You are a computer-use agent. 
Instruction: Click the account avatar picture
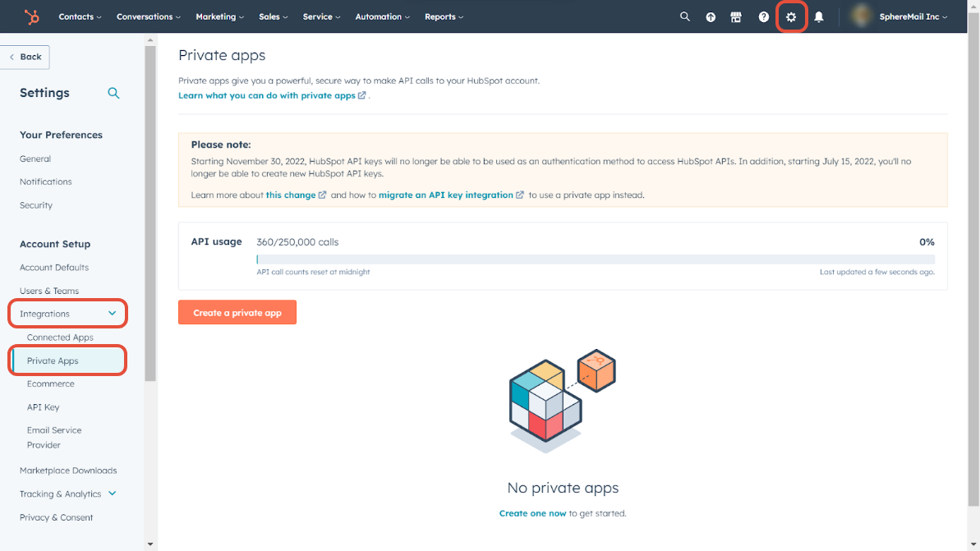click(x=861, y=16)
